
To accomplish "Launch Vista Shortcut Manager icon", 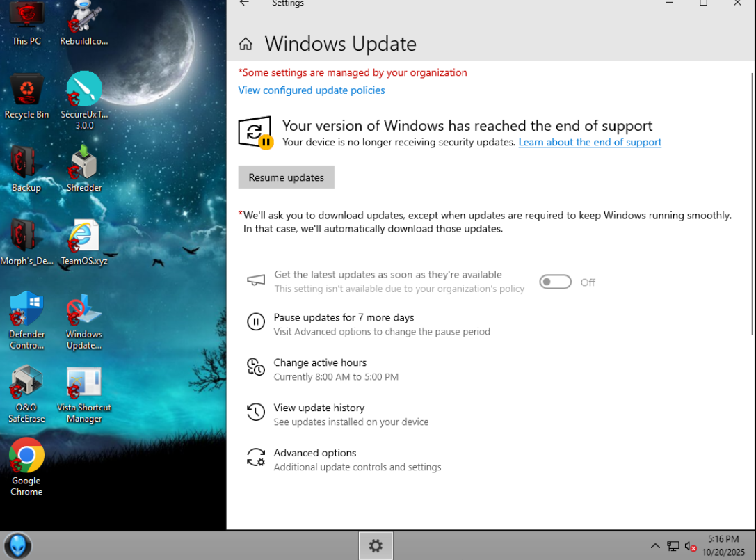I will click(84, 394).
